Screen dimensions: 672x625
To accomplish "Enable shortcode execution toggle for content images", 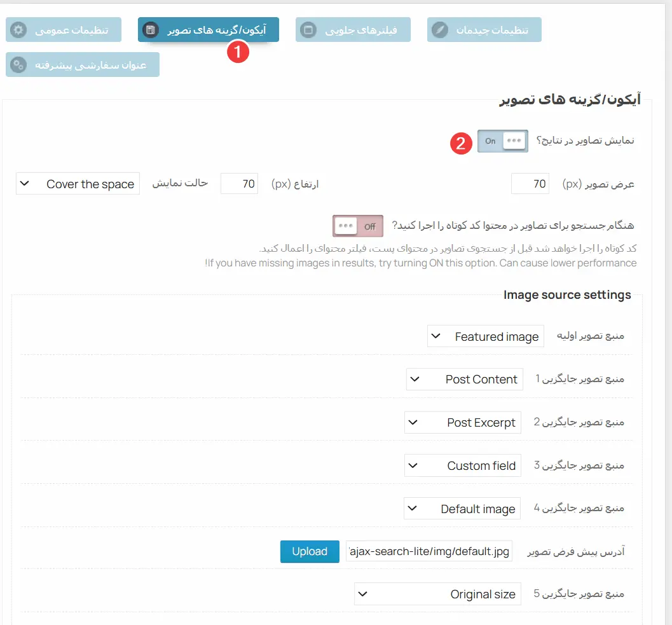I will (x=358, y=226).
